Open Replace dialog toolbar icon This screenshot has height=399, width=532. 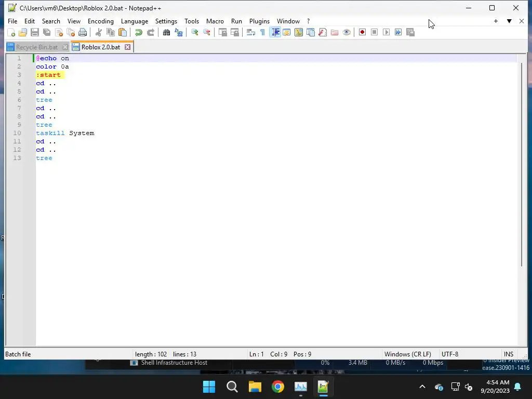pos(179,32)
